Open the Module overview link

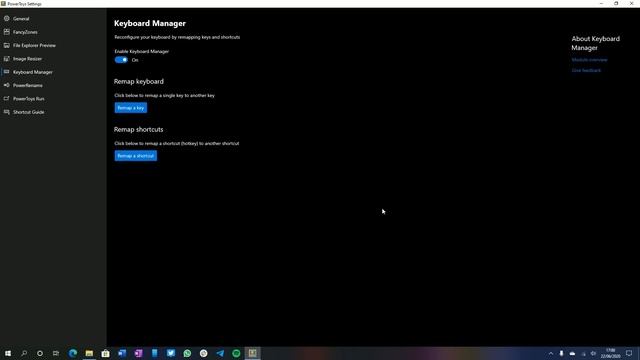point(589,60)
